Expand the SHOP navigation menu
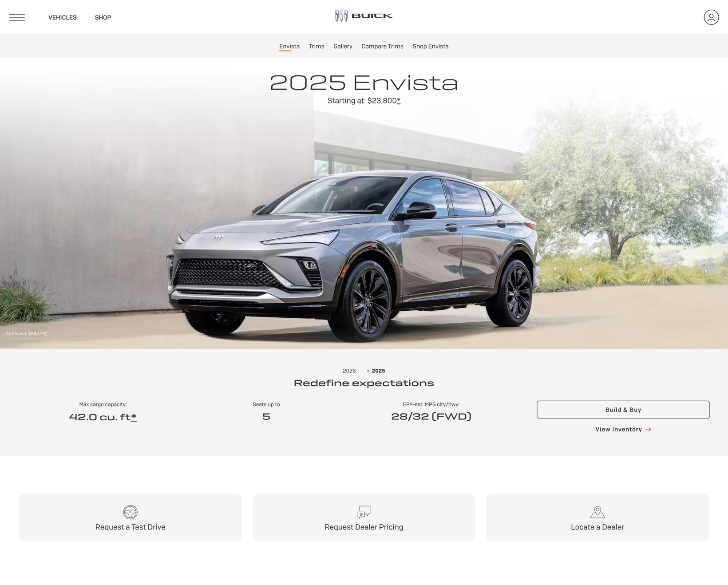The width and height of the screenshot is (728, 585). coord(103,17)
